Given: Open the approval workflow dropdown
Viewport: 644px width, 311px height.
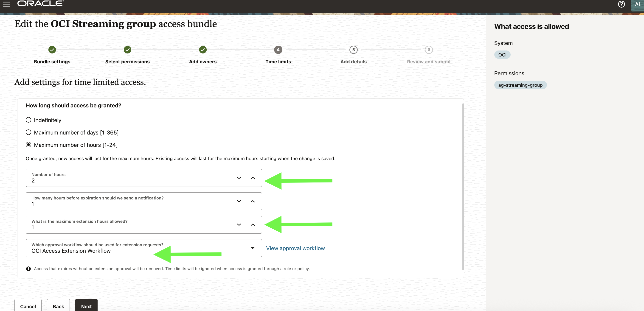Looking at the screenshot, I should (253, 248).
